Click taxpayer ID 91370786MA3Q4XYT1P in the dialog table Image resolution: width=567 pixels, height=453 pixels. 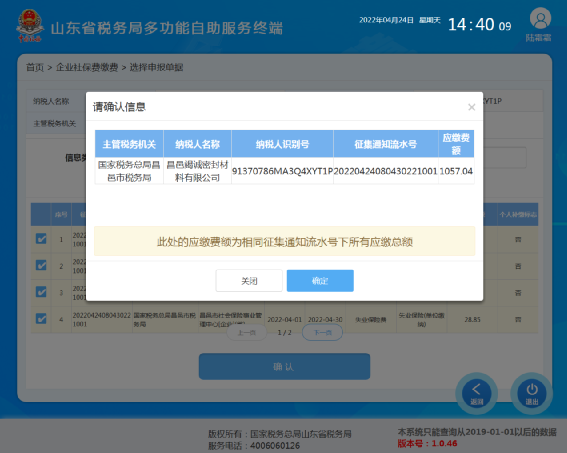click(282, 171)
